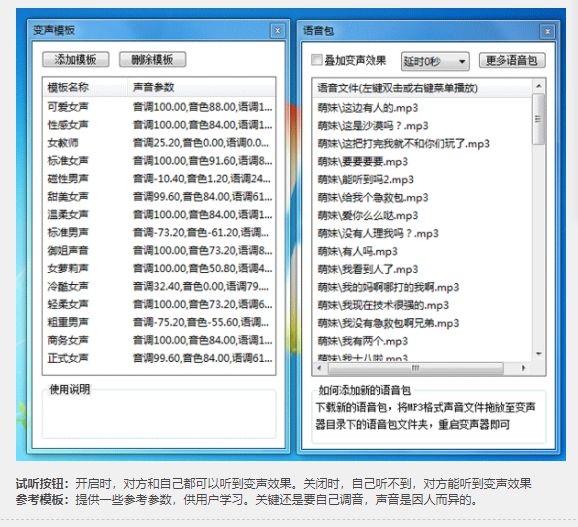
Task: Click the 声音参数 column header
Action: (x=201, y=87)
